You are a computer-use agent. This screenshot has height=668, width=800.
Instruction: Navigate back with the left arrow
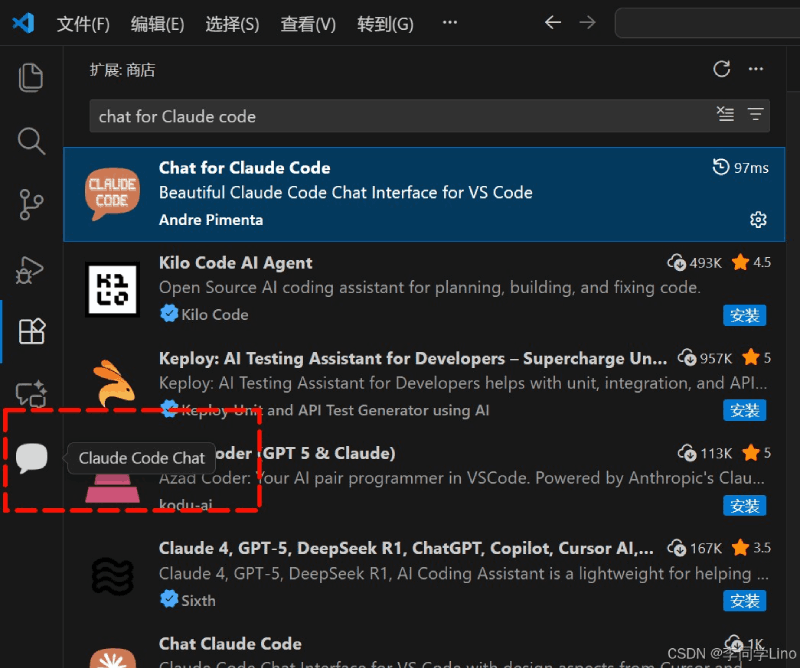(553, 22)
